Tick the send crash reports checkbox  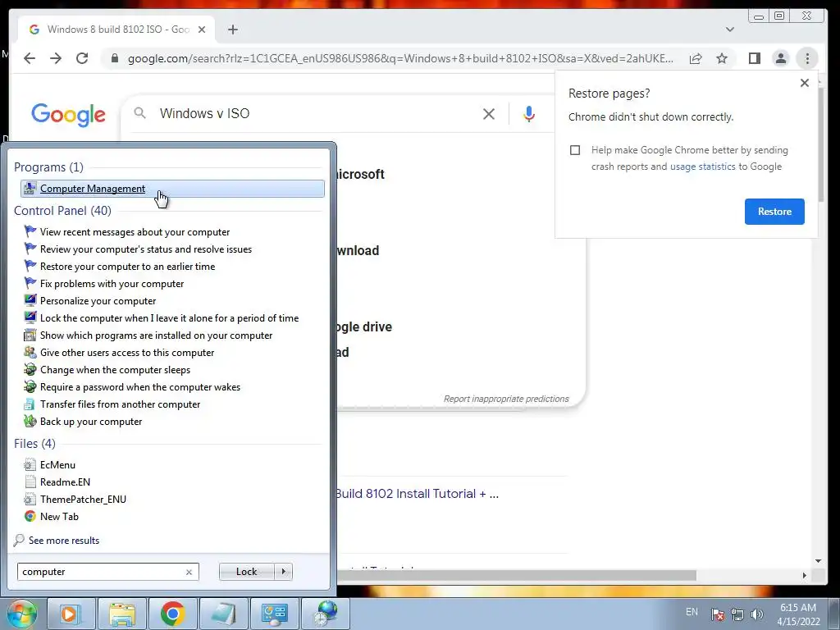pos(575,150)
